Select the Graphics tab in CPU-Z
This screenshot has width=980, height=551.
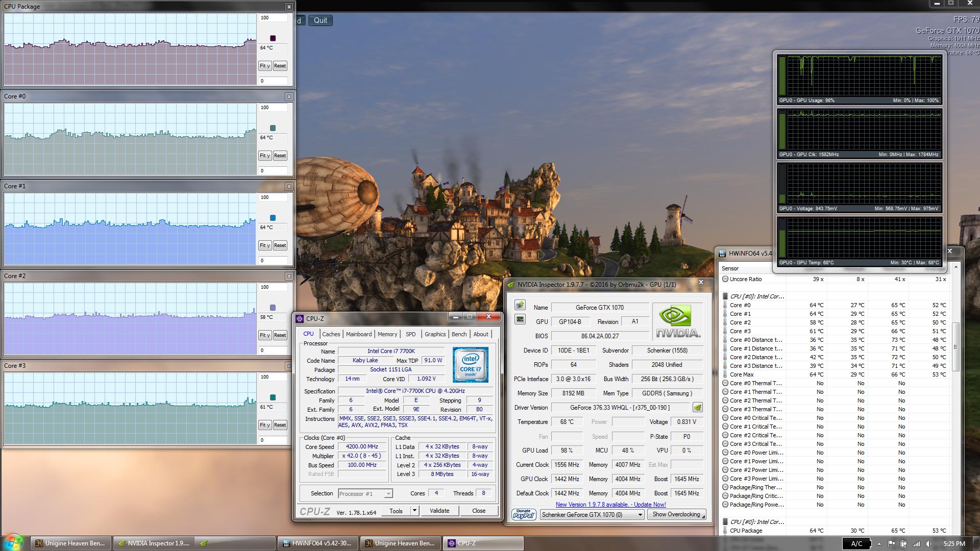[435, 334]
